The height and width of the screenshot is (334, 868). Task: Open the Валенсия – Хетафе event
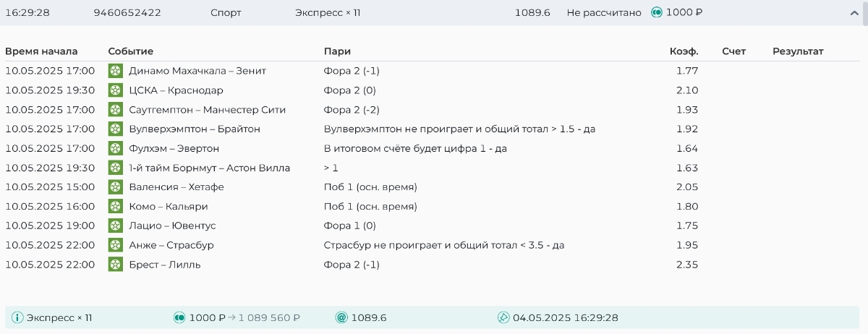click(176, 187)
